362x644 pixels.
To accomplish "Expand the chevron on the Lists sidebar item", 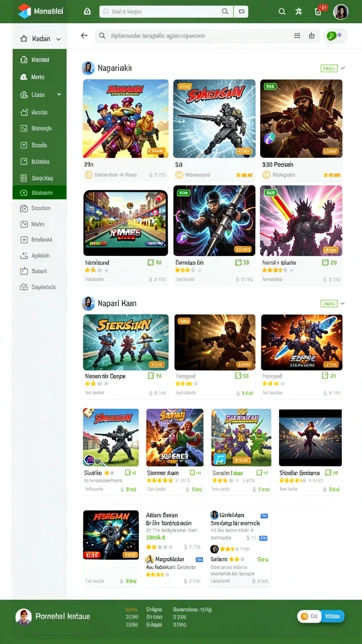I will click(x=59, y=94).
